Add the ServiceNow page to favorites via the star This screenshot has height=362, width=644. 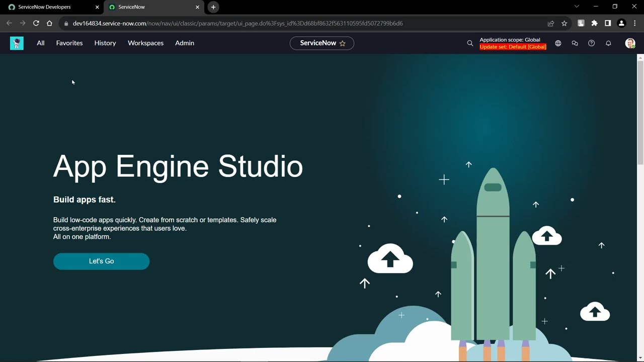(343, 43)
